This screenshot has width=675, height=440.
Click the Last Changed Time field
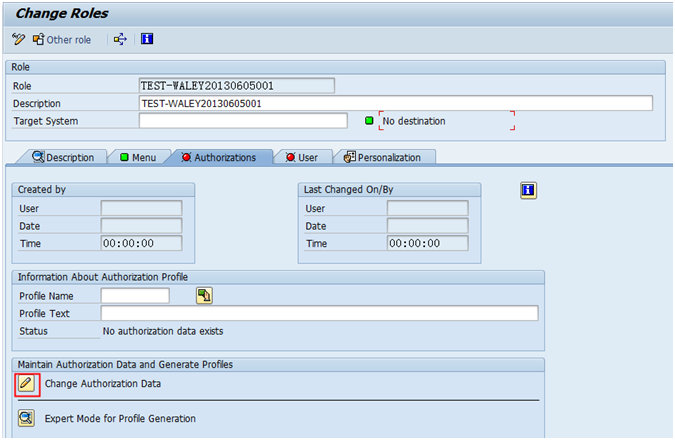pos(427,243)
